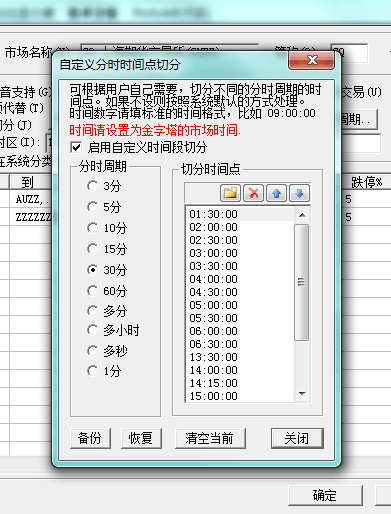The width and height of the screenshot is (391, 514).
Task: Select the 3分 period radio button
Action: pos(93,186)
